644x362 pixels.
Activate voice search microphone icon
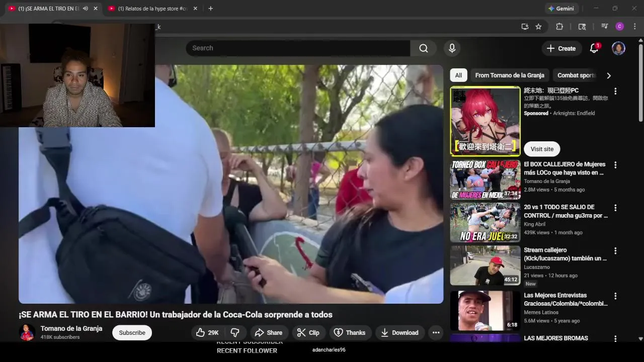click(x=452, y=48)
